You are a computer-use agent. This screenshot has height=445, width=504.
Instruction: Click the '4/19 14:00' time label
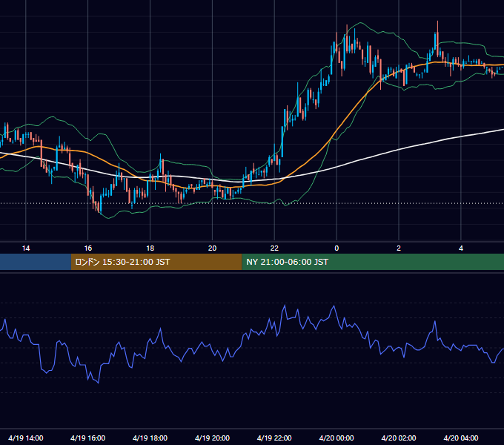tap(26, 438)
